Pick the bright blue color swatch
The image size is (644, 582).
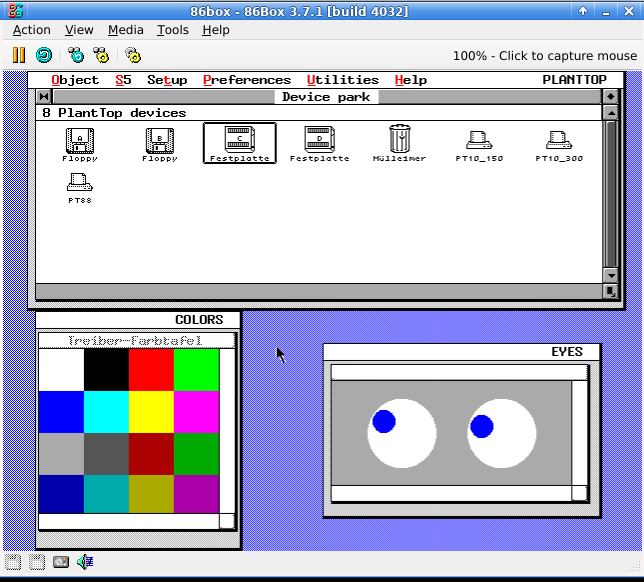coord(61,412)
